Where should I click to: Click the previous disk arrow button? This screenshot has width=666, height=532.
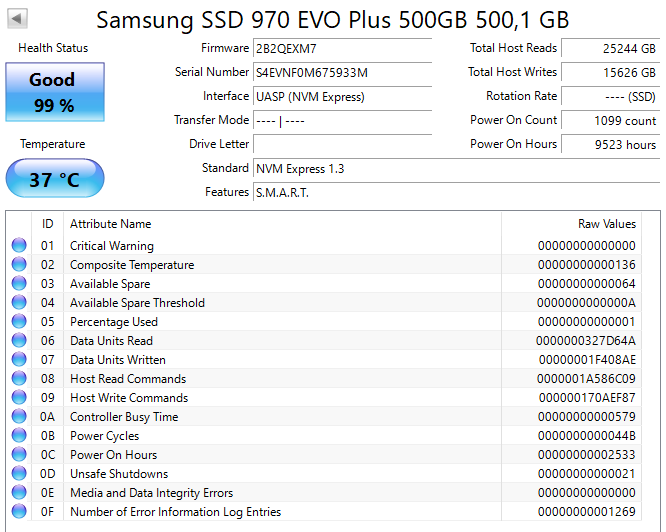[19, 19]
